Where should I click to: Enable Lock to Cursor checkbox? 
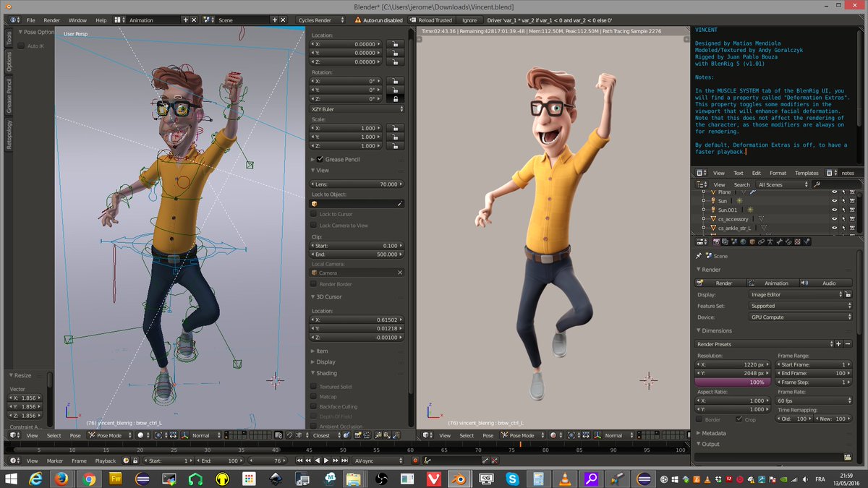[x=314, y=214]
